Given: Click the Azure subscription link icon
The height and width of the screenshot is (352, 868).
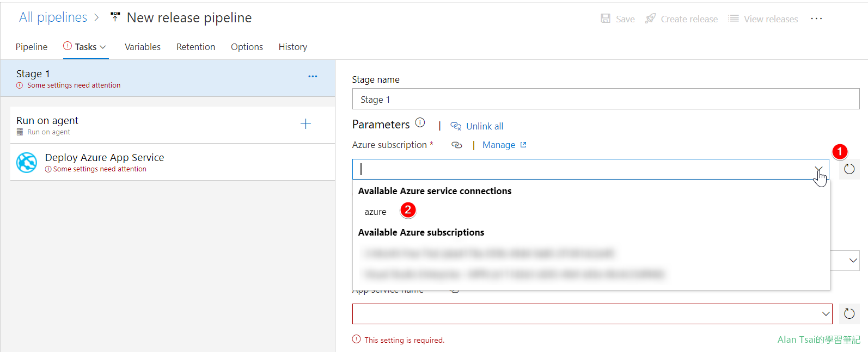Looking at the screenshot, I should tap(457, 145).
